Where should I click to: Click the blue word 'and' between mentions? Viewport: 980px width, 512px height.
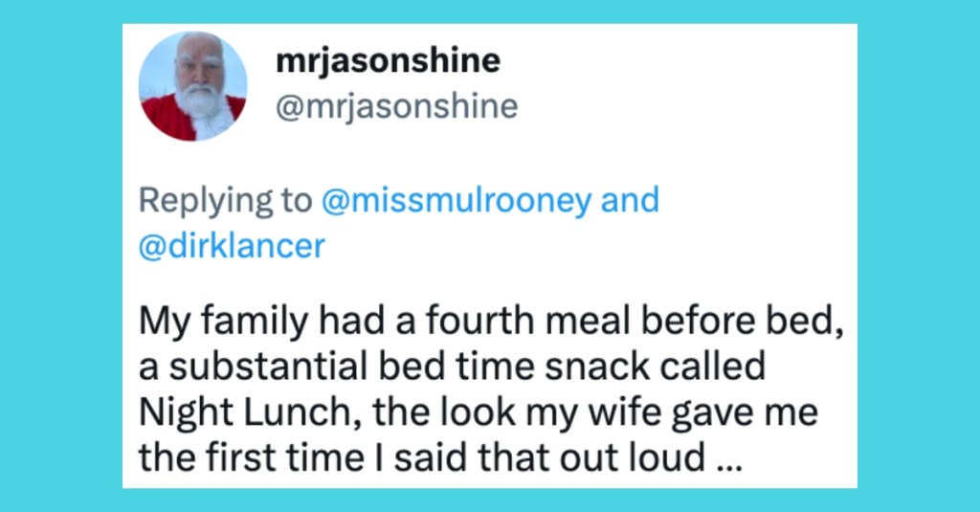630,199
